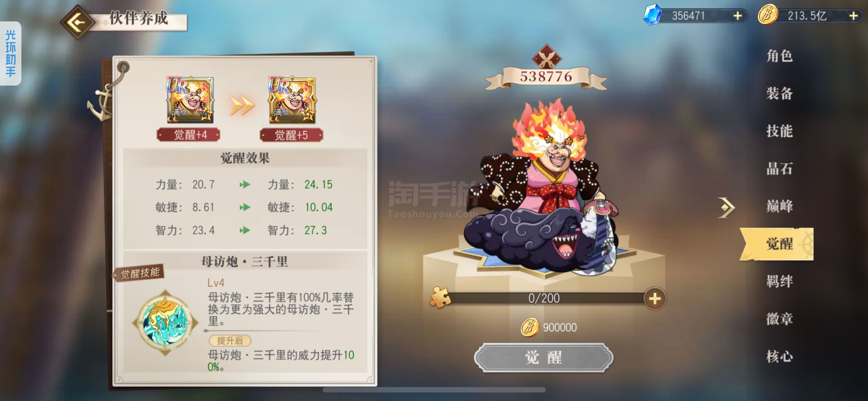Tap the crossed swords power icon
The height and width of the screenshot is (401, 868).
click(x=546, y=57)
